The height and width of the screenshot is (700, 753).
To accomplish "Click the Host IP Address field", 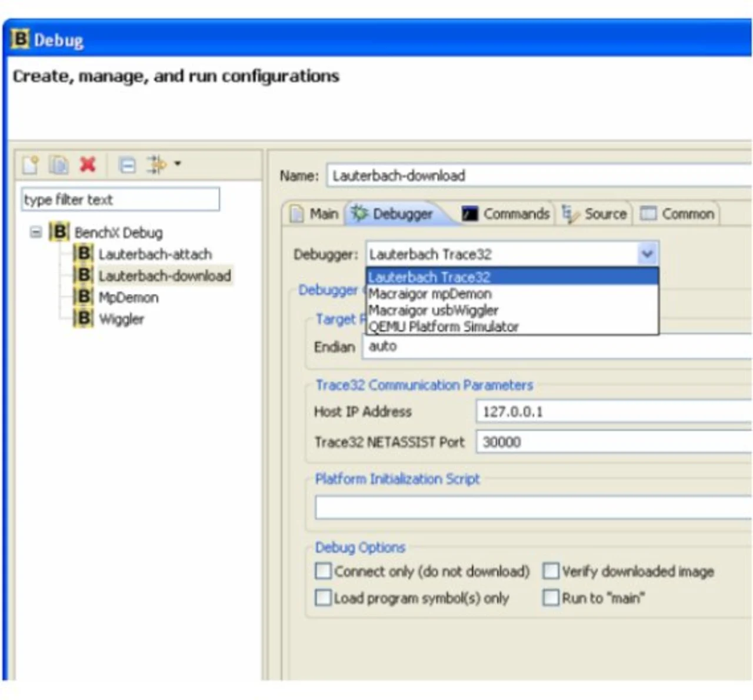I will coord(612,412).
